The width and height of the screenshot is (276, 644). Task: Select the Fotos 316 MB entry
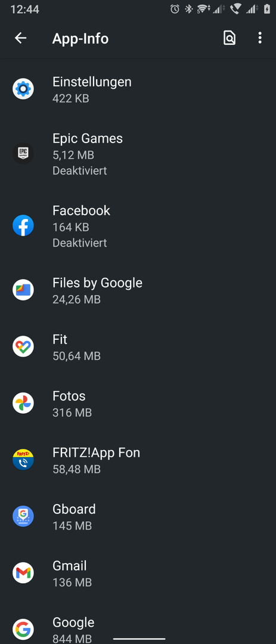pos(138,403)
